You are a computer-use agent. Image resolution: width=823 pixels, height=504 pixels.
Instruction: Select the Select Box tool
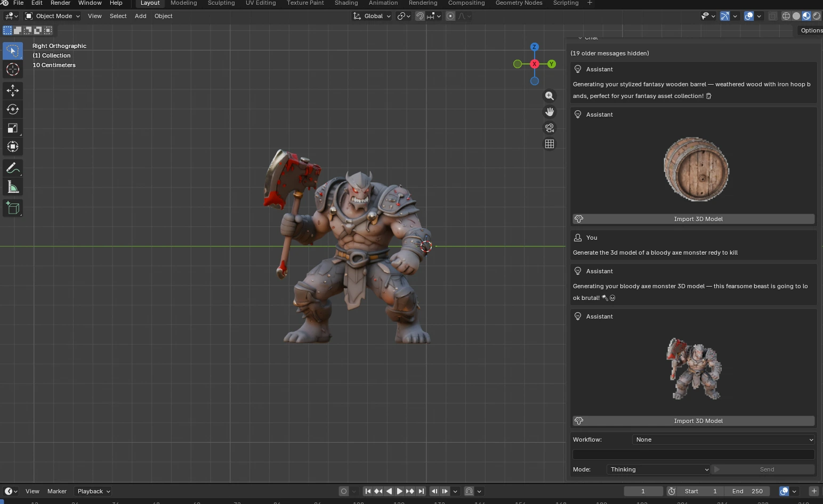coord(13,51)
